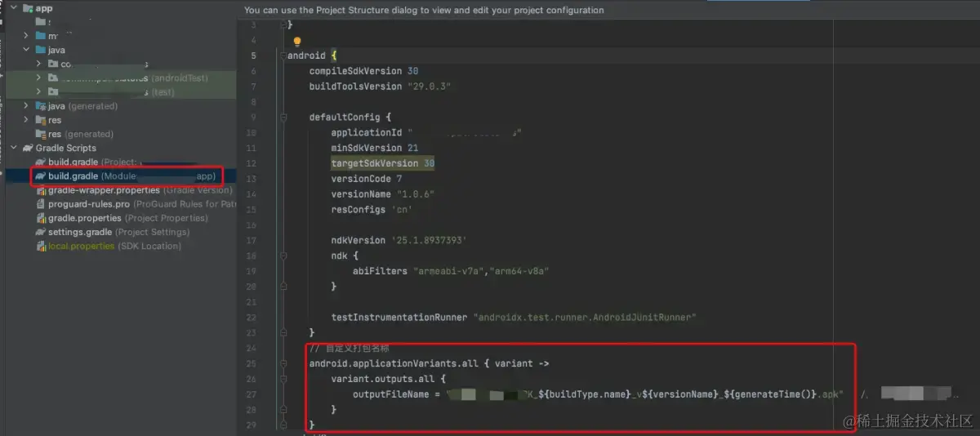Click the (test) package folder icon
Image resolution: width=980 pixels, height=436 pixels.
[53, 91]
